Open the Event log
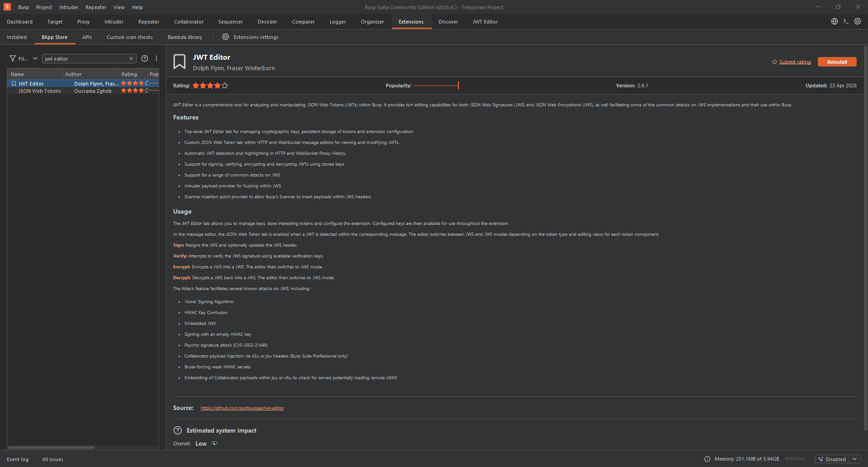 (x=18, y=459)
